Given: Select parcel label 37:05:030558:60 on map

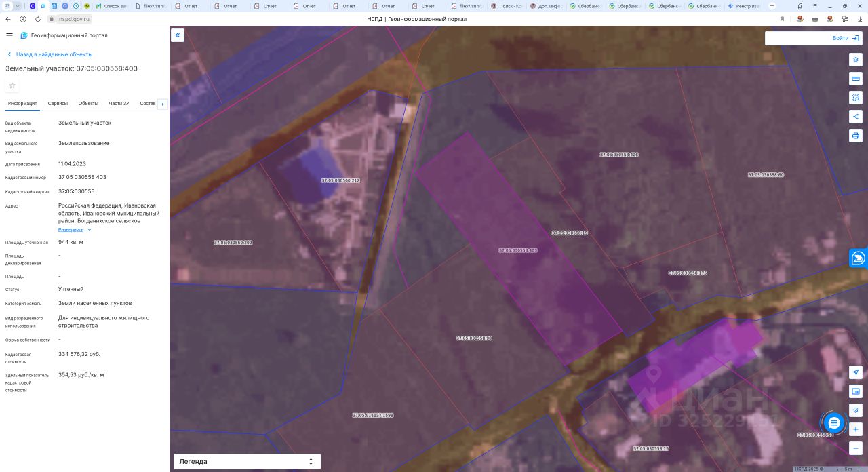Looking at the screenshot, I should tap(766, 174).
